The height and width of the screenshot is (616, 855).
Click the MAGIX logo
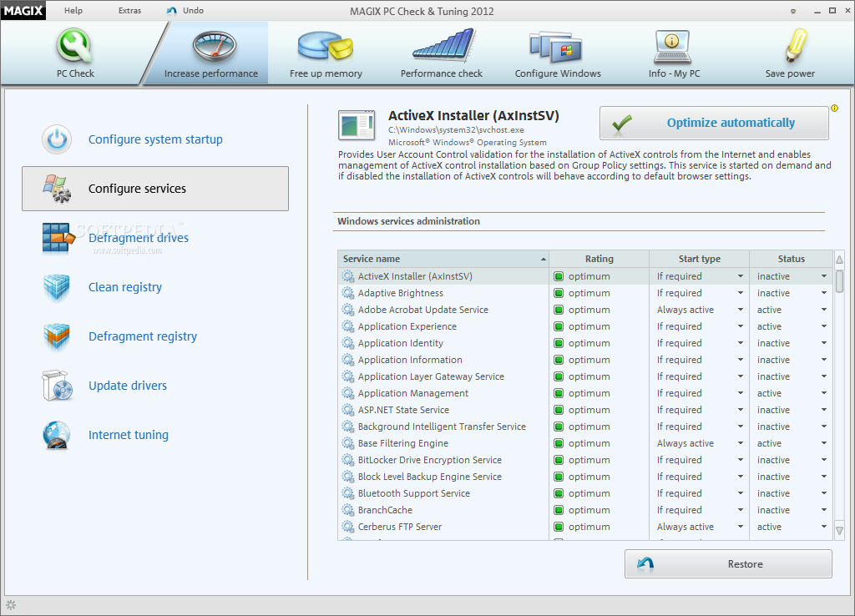coord(23,10)
